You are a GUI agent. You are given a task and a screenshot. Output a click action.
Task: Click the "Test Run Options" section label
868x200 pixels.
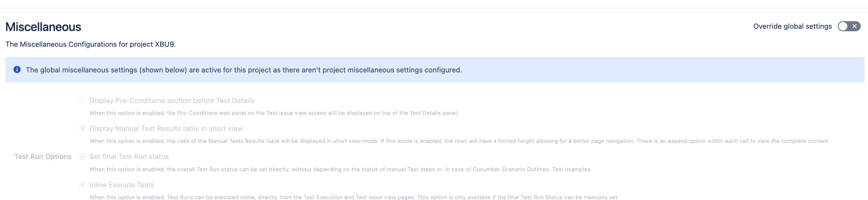pyautogui.click(x=43, y=157)
